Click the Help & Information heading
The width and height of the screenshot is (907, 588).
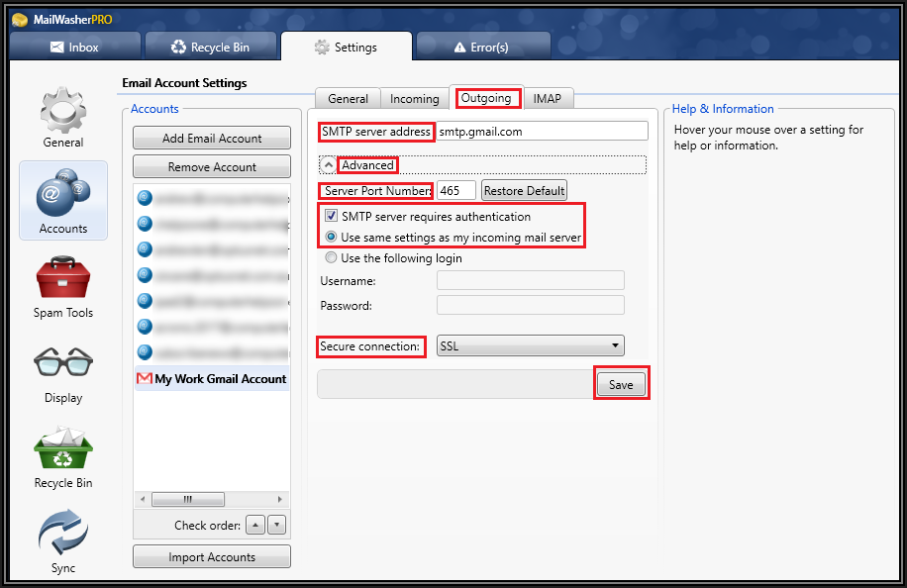coord(723,109)
